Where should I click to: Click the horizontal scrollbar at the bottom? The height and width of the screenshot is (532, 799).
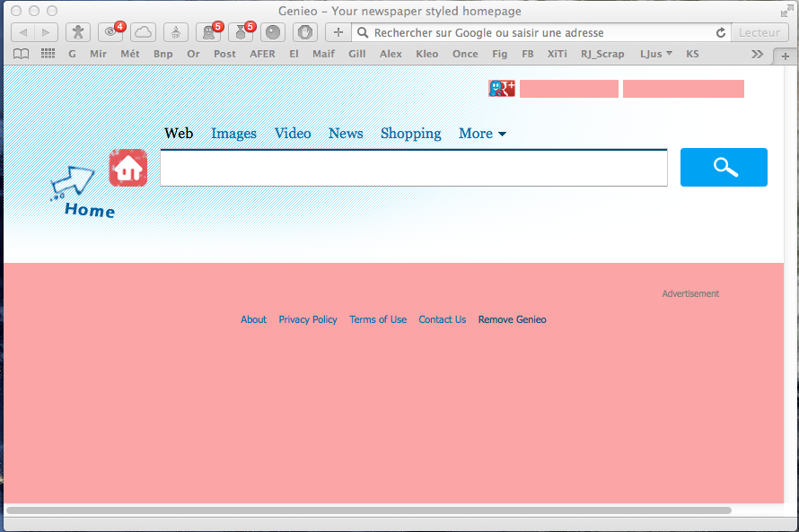(368, 510)
